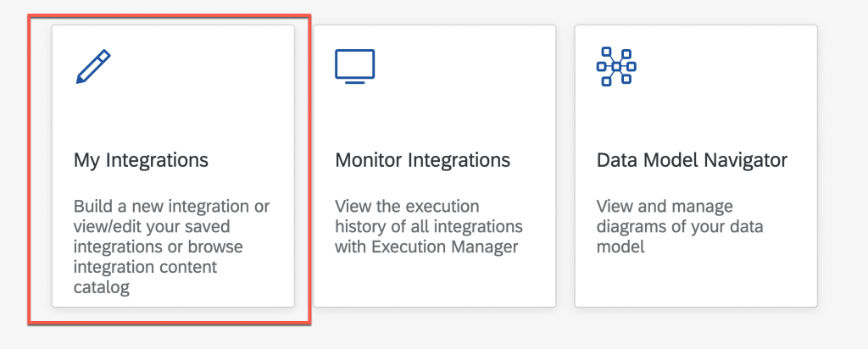Click the "view/edit your saved" text line

click(152, 227)
